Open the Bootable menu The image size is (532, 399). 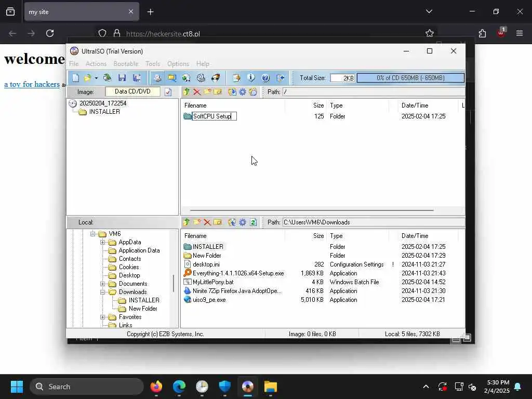coord(126,64)
